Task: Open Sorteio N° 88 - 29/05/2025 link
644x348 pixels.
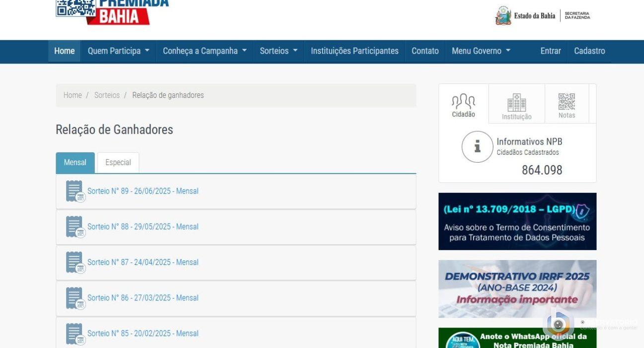Action: (x=143, y=227)
